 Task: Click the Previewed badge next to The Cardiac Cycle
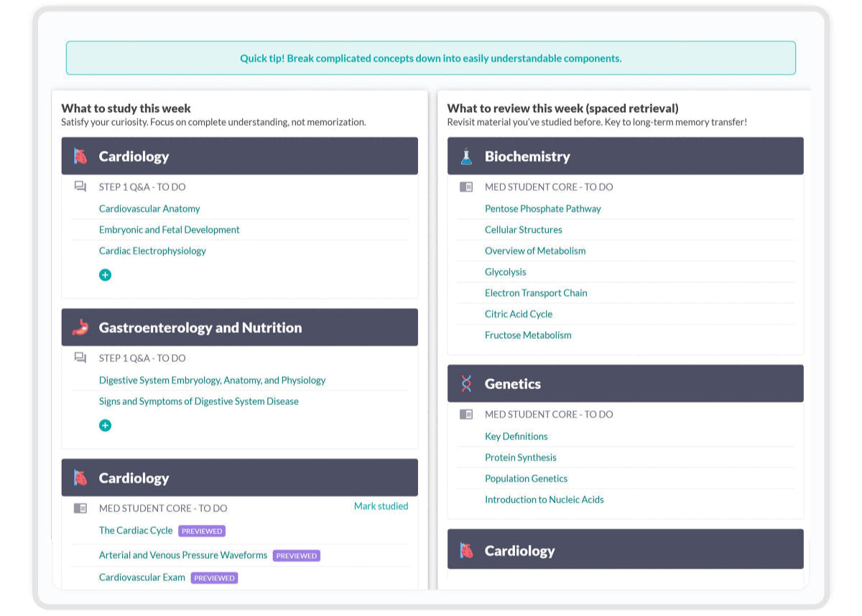[x=202, y=531]
